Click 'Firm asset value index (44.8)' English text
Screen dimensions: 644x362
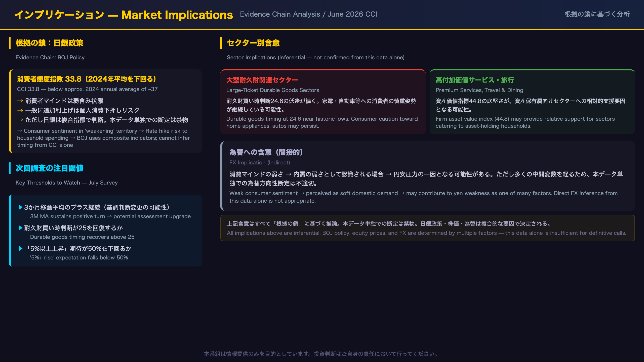(525, 122)
